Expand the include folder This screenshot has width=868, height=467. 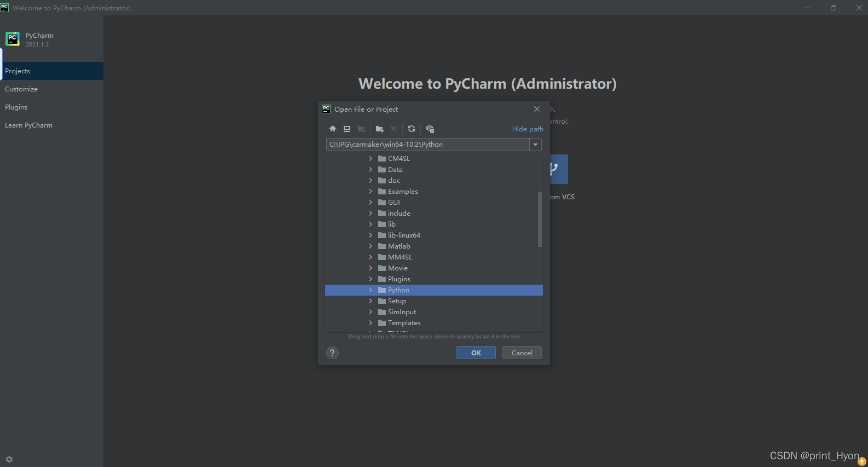click(x=371, y=214)
